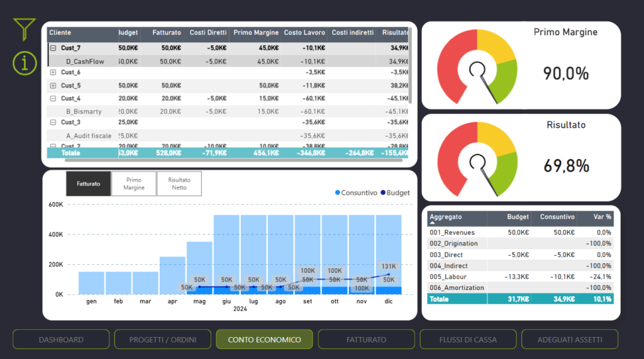
Task: Open the PROGETTI / ORDINI page
Action: point(163,340)
